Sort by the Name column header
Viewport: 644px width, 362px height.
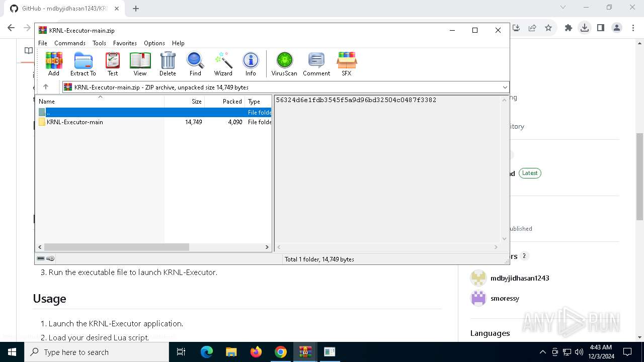(100, 101)
